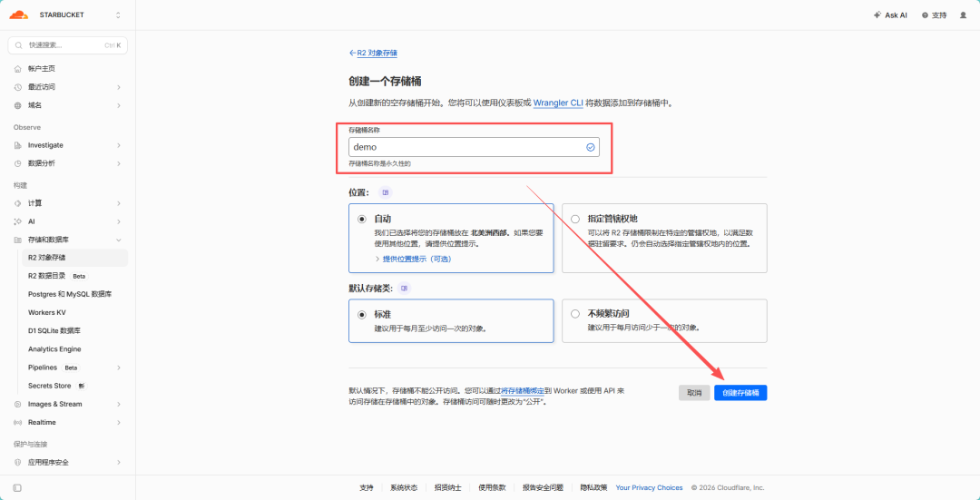Screen dimensions: 980x500
Task: Open the STARBUCKET account switcher
Action: [79, 15]
